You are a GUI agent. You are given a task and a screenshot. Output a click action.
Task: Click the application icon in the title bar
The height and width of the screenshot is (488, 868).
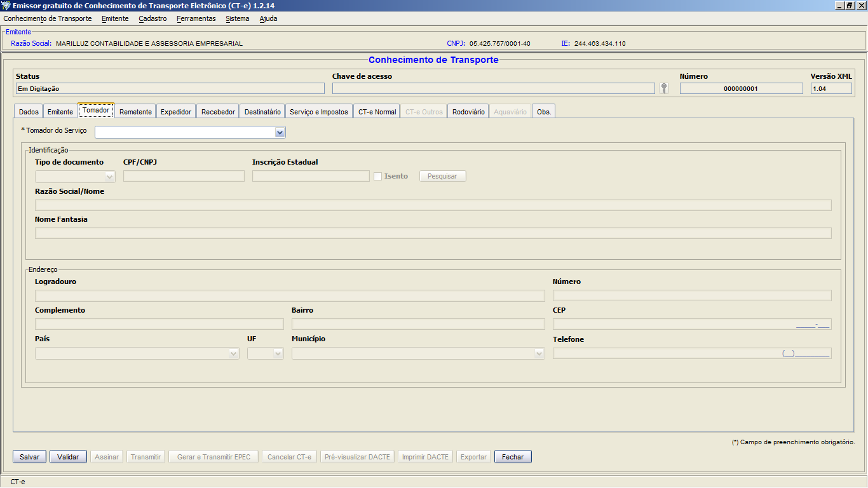coord(6,6)
